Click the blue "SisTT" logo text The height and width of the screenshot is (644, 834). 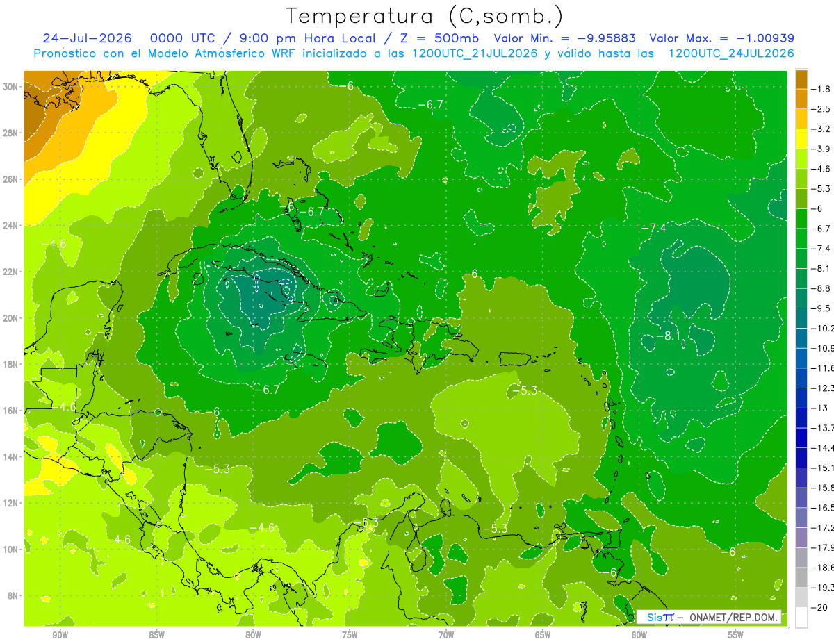pos(660,617)
